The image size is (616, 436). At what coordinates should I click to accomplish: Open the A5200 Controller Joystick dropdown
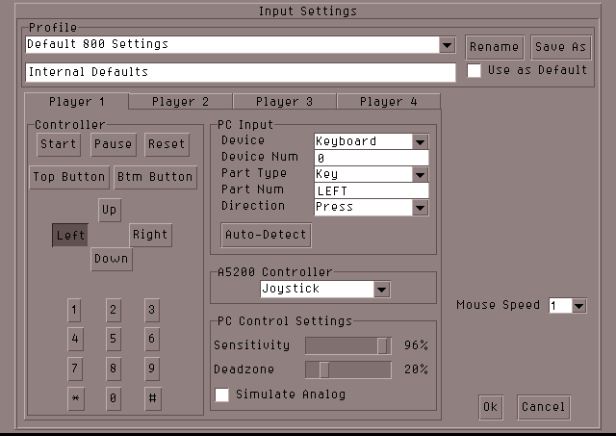tap(325, 289)
